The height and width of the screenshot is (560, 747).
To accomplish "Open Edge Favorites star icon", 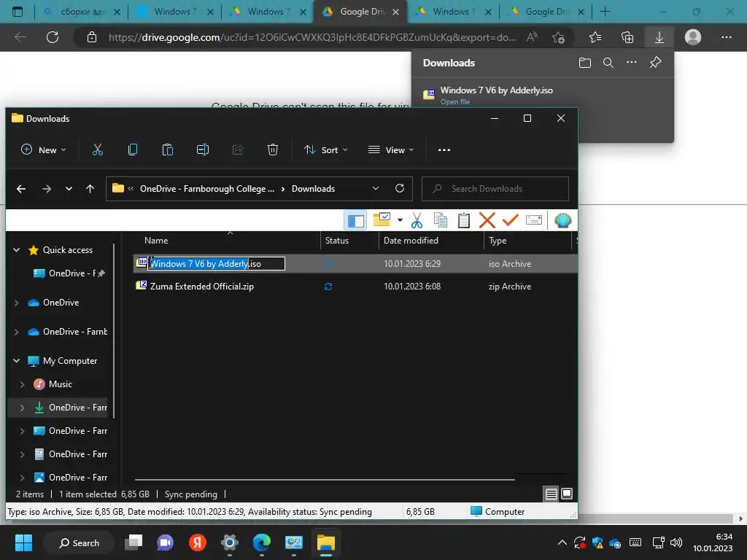I will [595, 37].
